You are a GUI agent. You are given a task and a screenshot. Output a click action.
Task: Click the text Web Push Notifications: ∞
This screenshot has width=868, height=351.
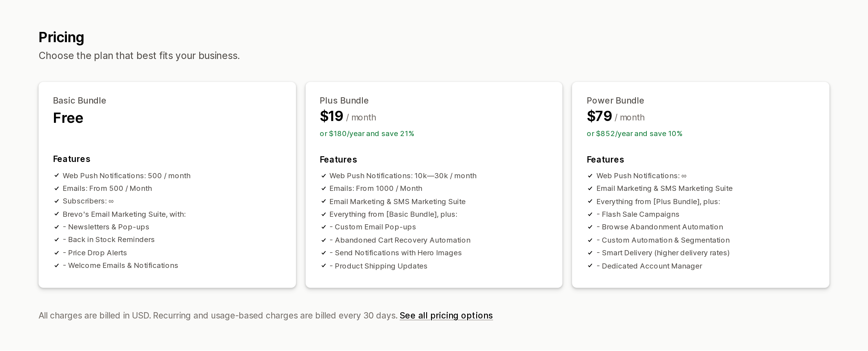642,176
